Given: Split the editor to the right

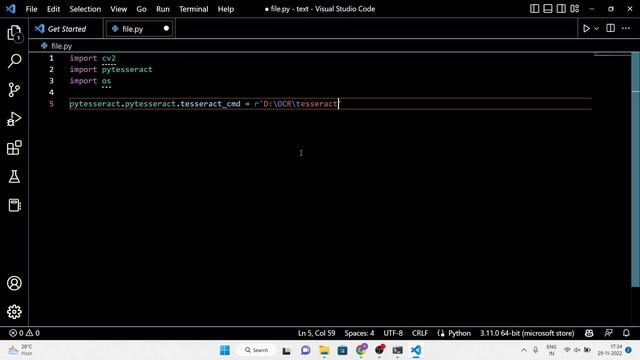Looking at the screenshot, I should click(611, 28).
